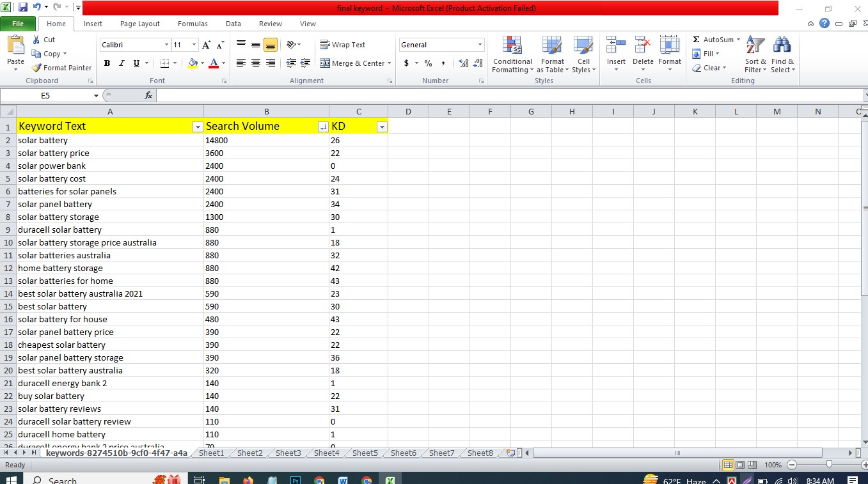Open the File menu

tap(18, 23)
